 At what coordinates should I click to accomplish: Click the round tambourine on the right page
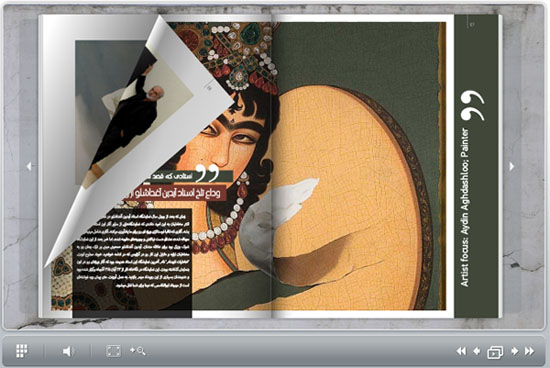click(x=351, y=196)
